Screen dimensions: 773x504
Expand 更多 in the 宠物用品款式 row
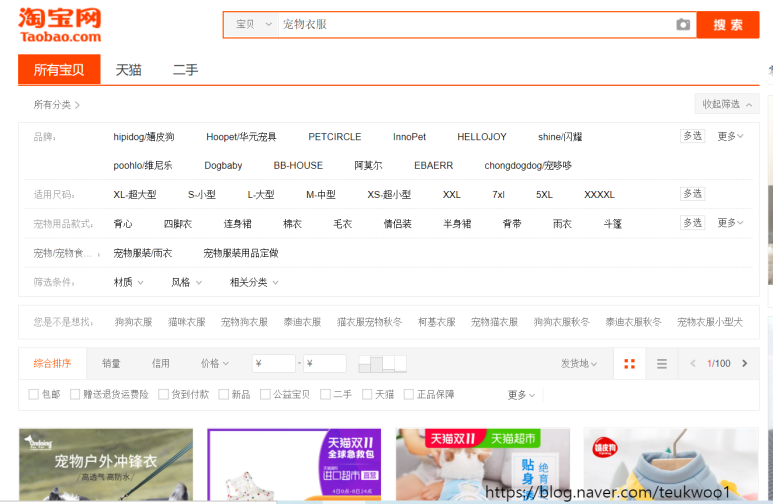(x=730, y=223)
